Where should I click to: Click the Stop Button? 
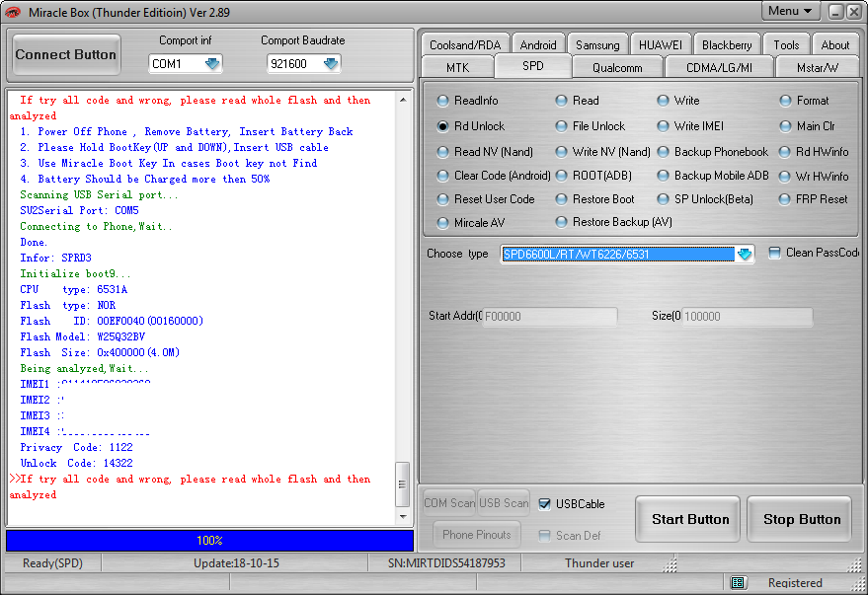[799, 519]
